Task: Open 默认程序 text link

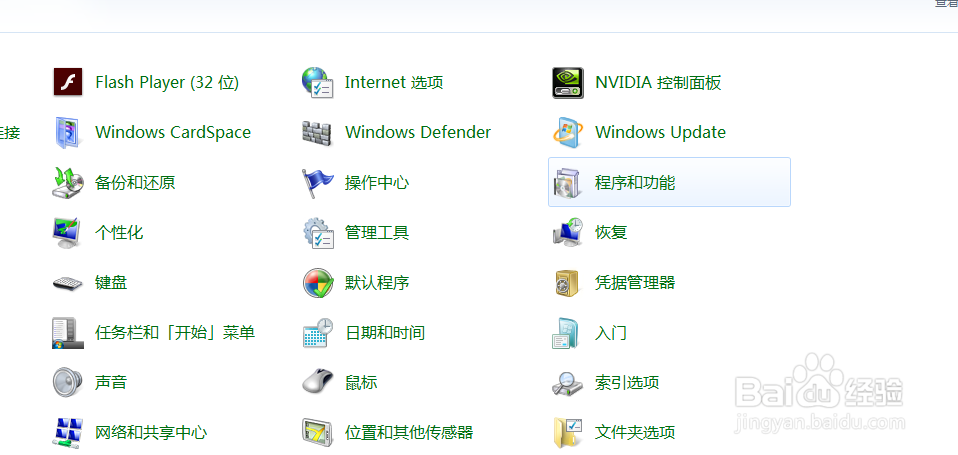Action: point(377,283)
